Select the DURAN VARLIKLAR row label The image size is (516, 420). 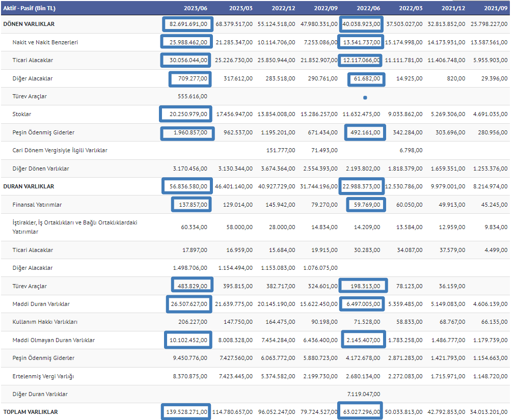tap(29, 186)
